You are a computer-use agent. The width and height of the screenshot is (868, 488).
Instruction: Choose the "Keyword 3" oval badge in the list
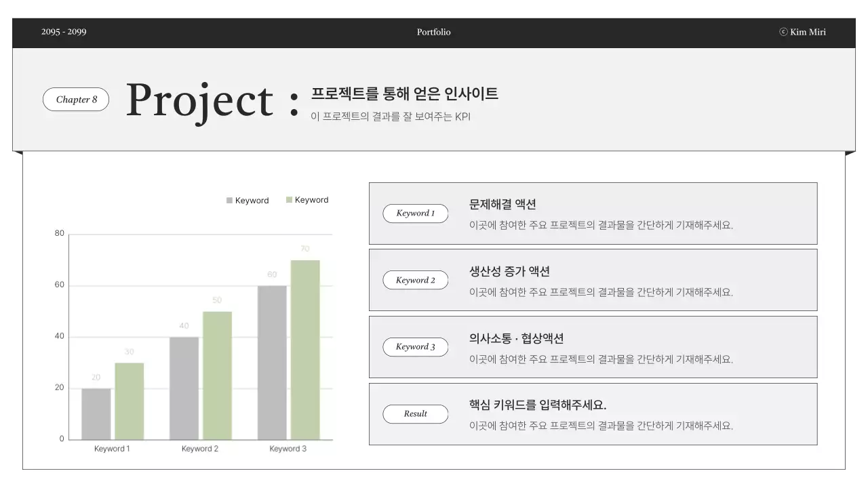tap(415, 347)
